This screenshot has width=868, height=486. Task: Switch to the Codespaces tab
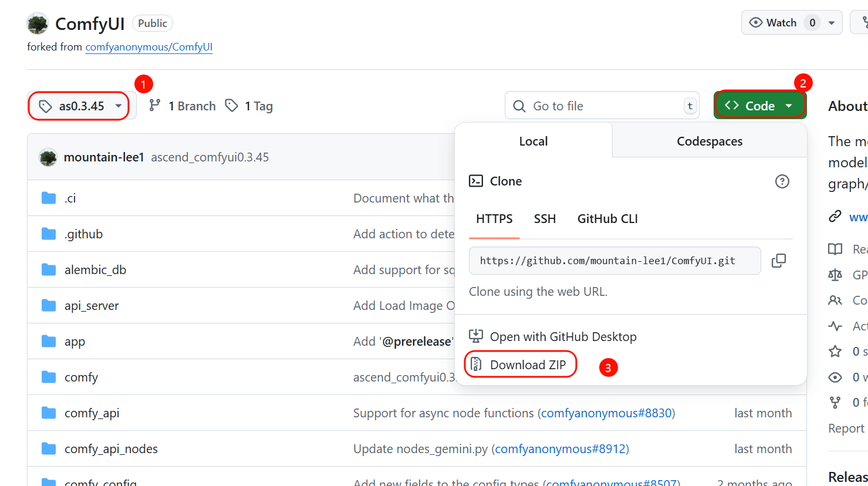tap(709, 141)
